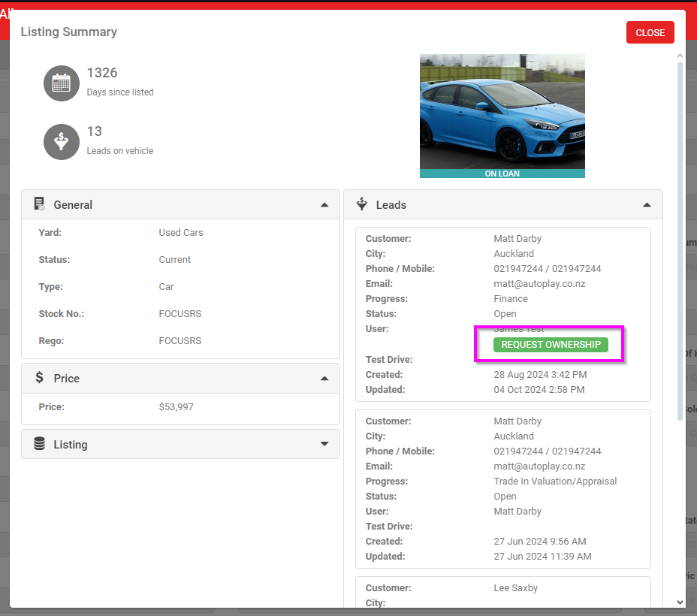Image resolution: width=697 pixels, height=616 pixels.
Task: Click the user Matt Darby in second lead
Action: pyautogui.click(x=517, y=512)
